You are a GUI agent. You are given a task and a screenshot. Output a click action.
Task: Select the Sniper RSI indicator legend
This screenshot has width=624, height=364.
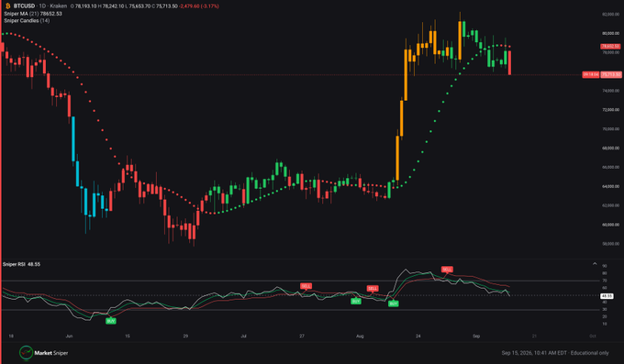[21, 264]
